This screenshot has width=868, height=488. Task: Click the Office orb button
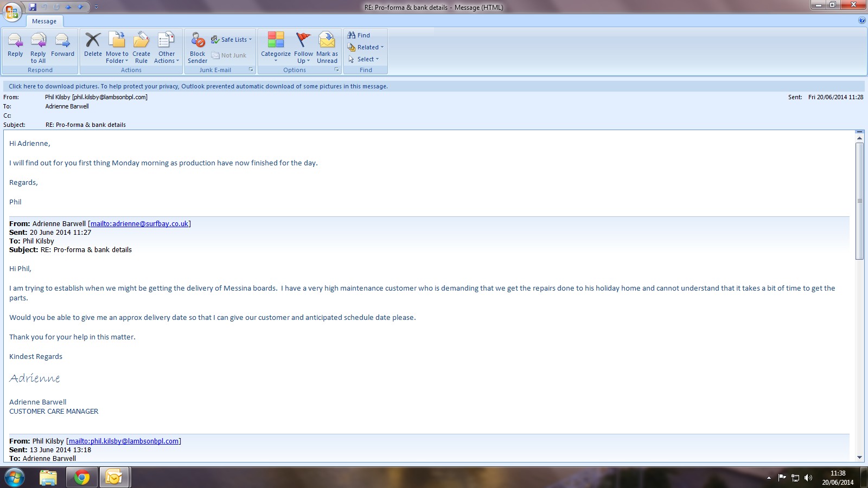[12, 12]
